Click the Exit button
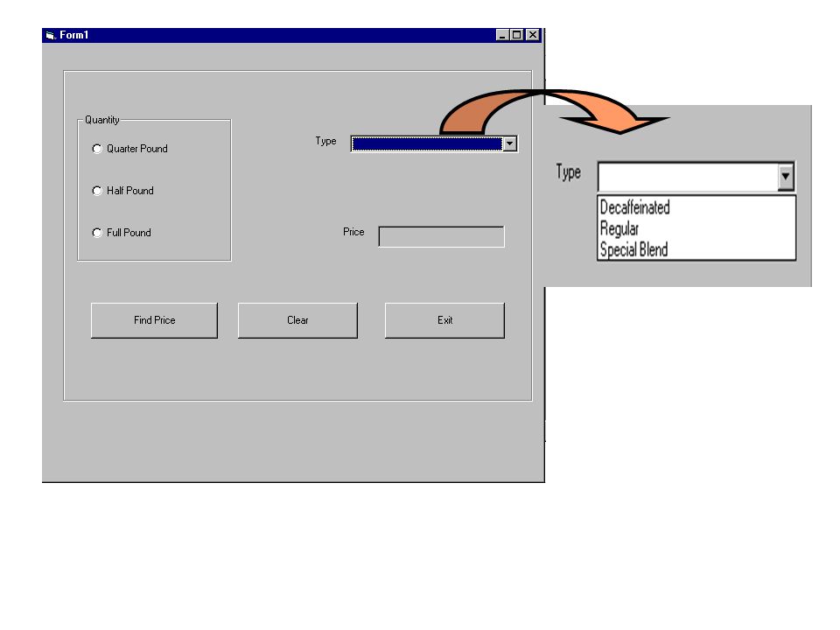 pos(444,320)
